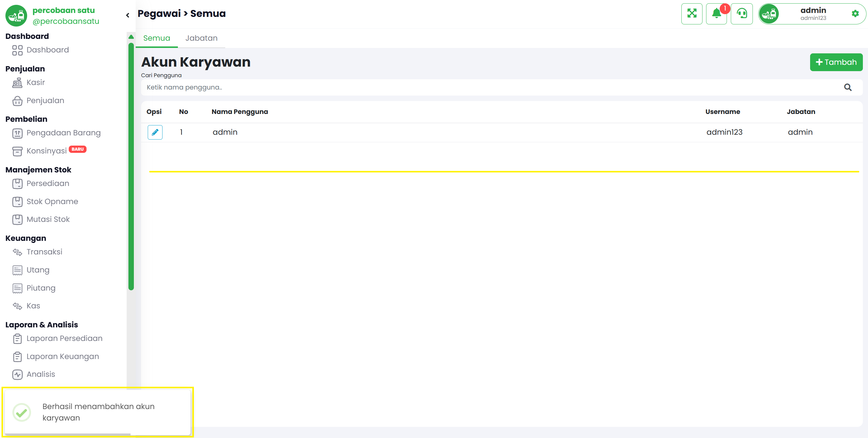Open the notification bell icon
Viewport: 868px width, 438px height.
point(717,14)
